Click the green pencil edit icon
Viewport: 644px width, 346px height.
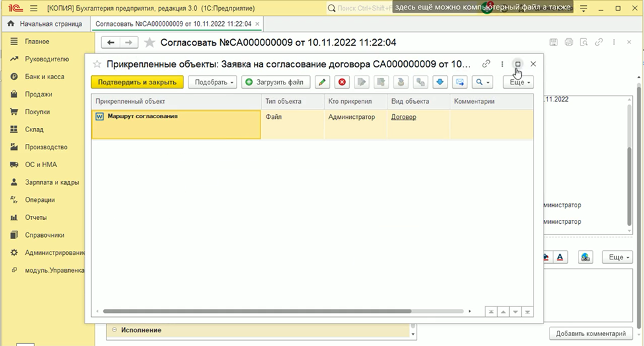(x=323, y=82)
